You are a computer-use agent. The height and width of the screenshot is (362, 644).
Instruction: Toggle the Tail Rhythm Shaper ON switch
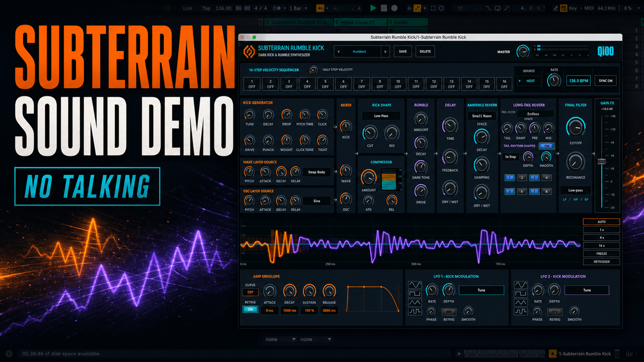[x=546, y=146]
